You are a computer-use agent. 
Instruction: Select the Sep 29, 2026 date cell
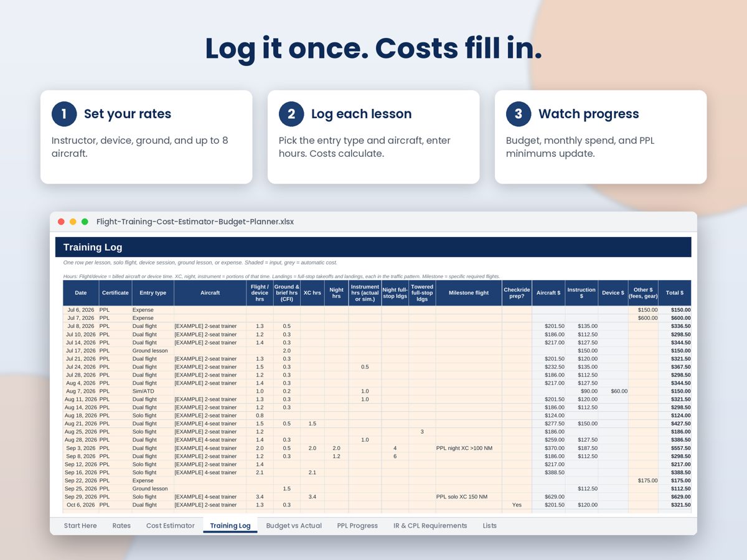[x=81, y=497]
